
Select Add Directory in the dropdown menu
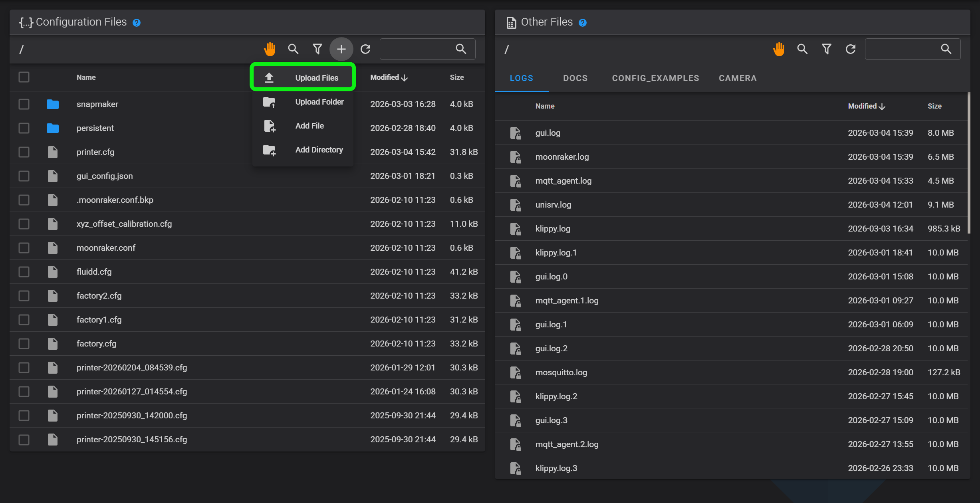click(x=319, y=150)
